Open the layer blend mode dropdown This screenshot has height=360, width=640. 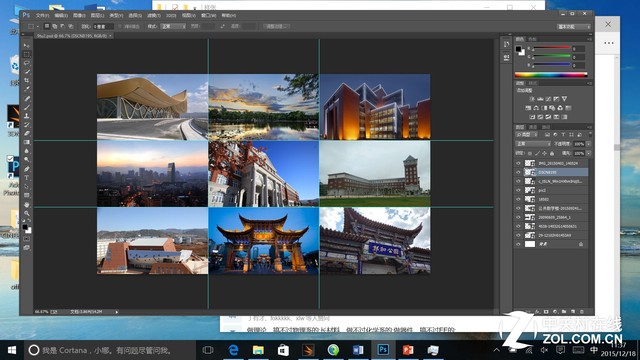[533, 144]
